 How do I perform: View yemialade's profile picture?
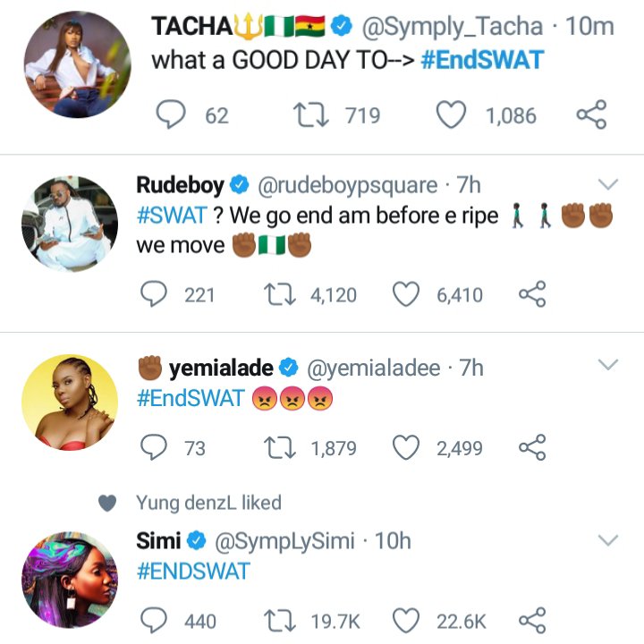(70, 402)
